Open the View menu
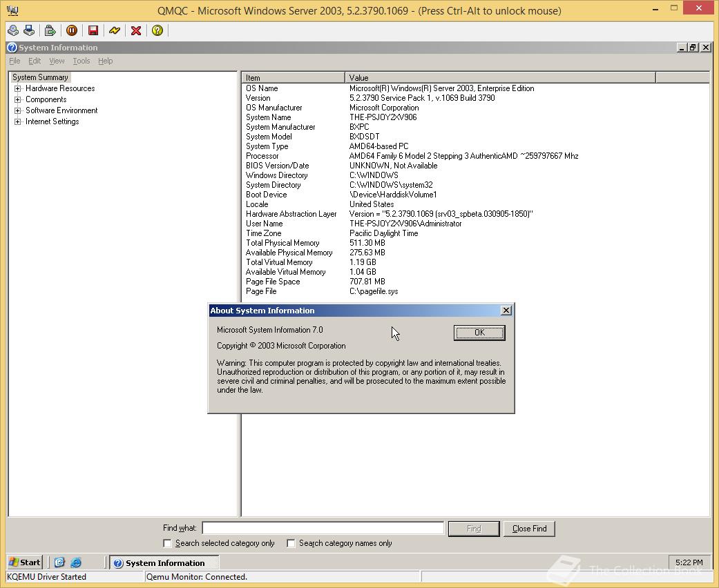The width and height of the screenshot is (719, 588). 57,61
